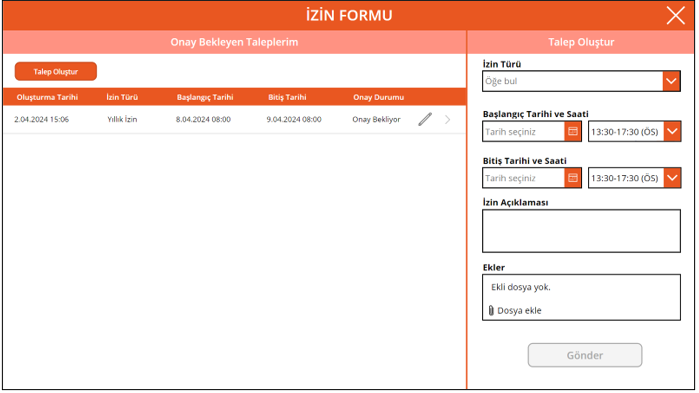Click the Bitiş Tarihi column header
Screen dimensions: 699x393
287,97
